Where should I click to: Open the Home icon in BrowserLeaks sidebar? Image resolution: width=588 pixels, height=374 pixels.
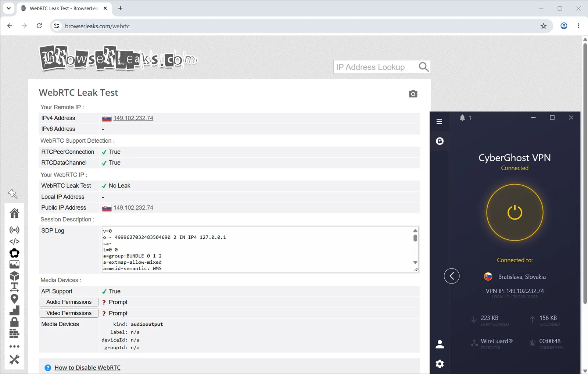[14, 213]
